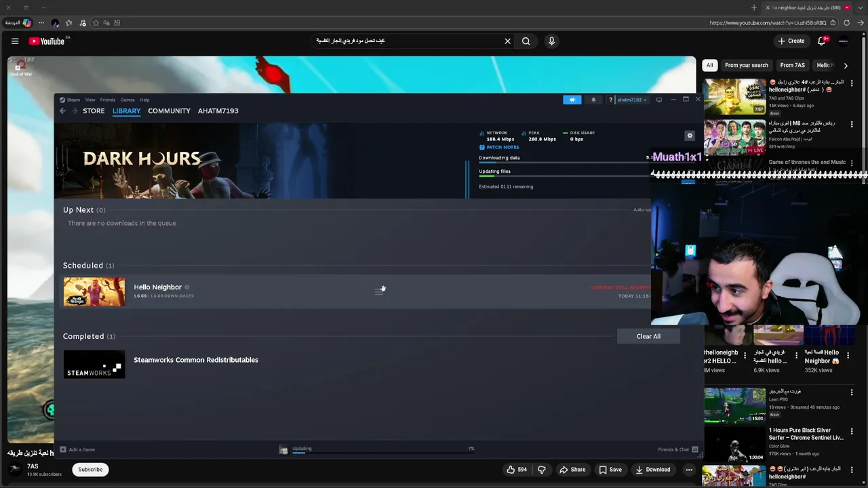The width and height of the screenshot is (868, 488).
Task: Click the Hello Neighbor scheduled game thumbnail
Action: pos(94,291)
